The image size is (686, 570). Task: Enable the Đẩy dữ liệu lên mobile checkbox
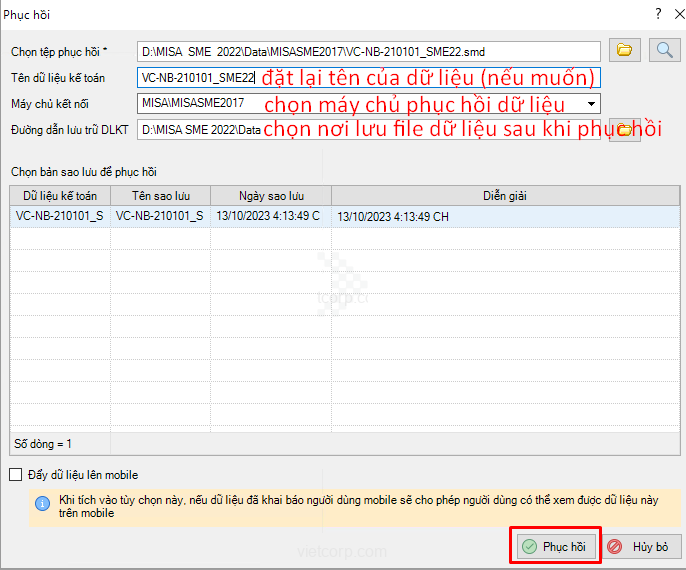pos(15,475)
